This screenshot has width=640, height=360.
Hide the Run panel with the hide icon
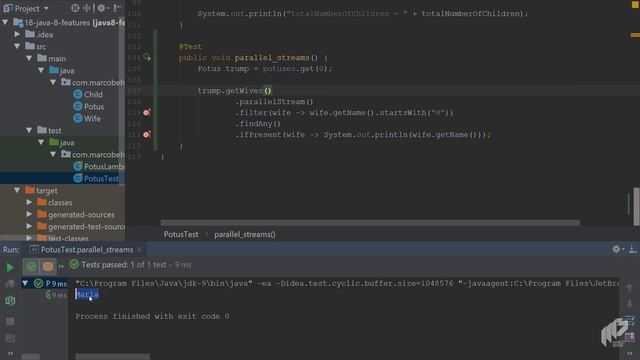pos(632,249)
